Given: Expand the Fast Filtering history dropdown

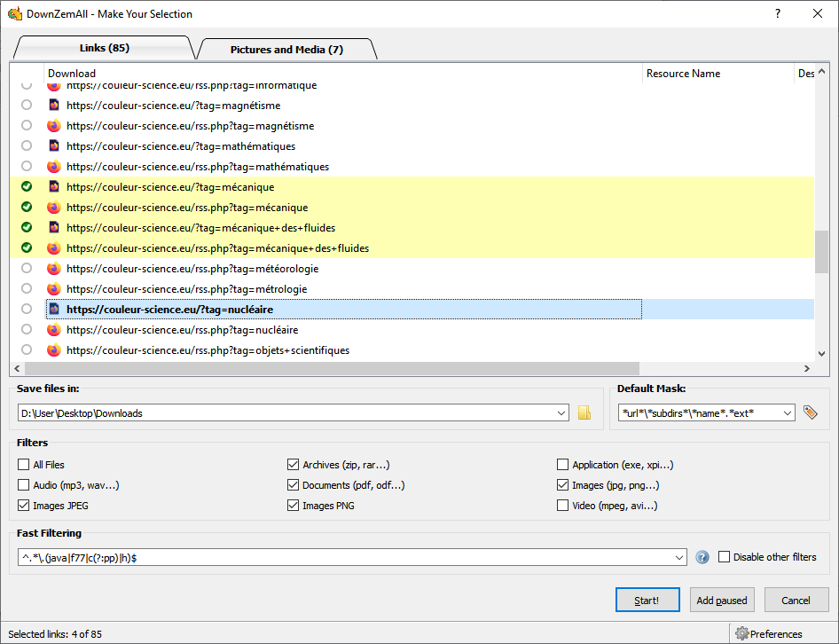Looking at the screenshot, I should (x=679, y=557).
